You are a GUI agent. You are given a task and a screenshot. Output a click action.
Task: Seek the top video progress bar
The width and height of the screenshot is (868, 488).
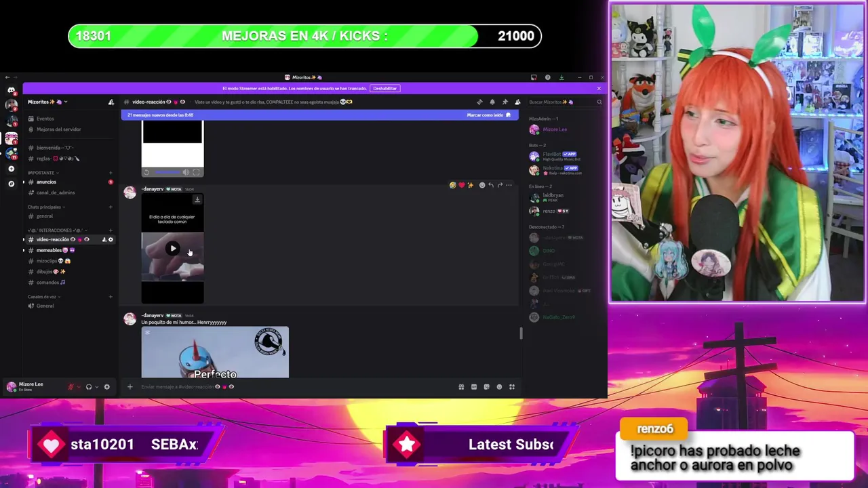tap(167, 172)
